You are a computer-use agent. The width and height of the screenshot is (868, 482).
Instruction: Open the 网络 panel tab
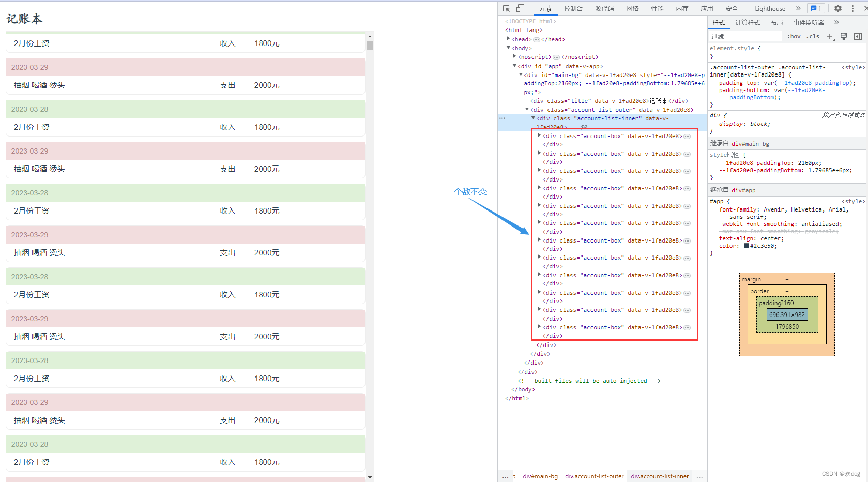click(x=632, y=8)
